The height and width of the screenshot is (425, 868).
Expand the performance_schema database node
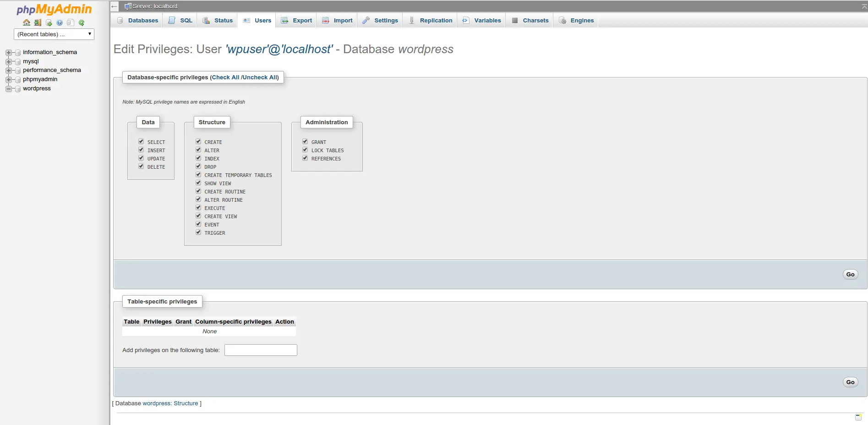click(8, 71)
